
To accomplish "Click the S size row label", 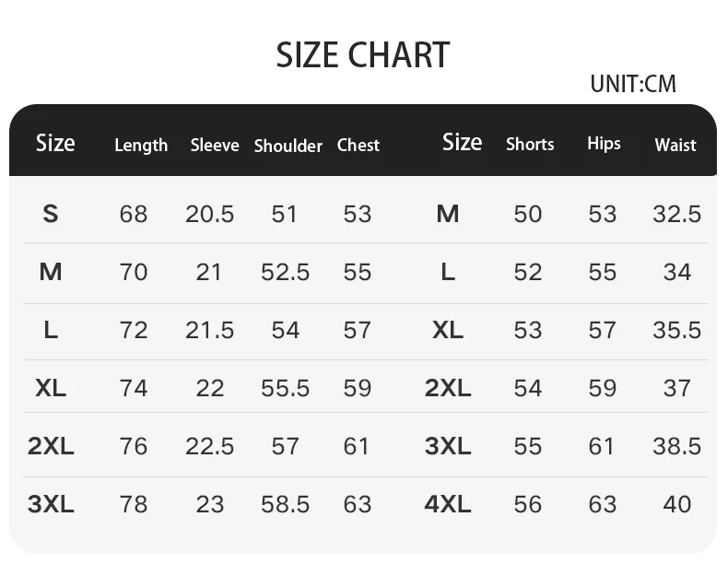I will (x=51, y=214).
